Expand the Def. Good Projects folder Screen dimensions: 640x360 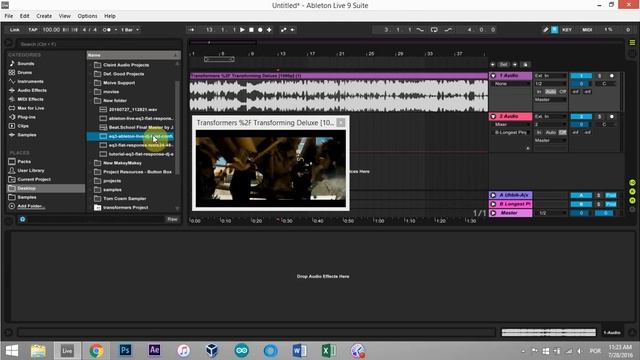point(91,74)
